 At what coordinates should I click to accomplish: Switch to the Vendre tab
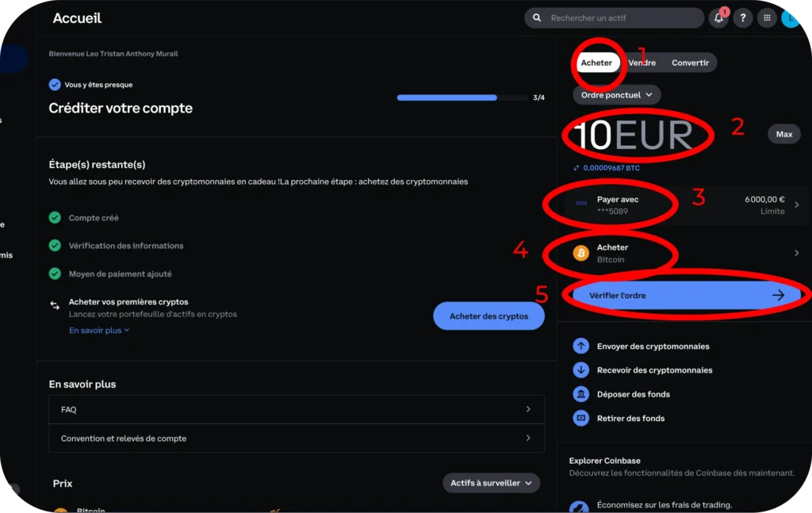pyautogui.click(x=642, y=63)
